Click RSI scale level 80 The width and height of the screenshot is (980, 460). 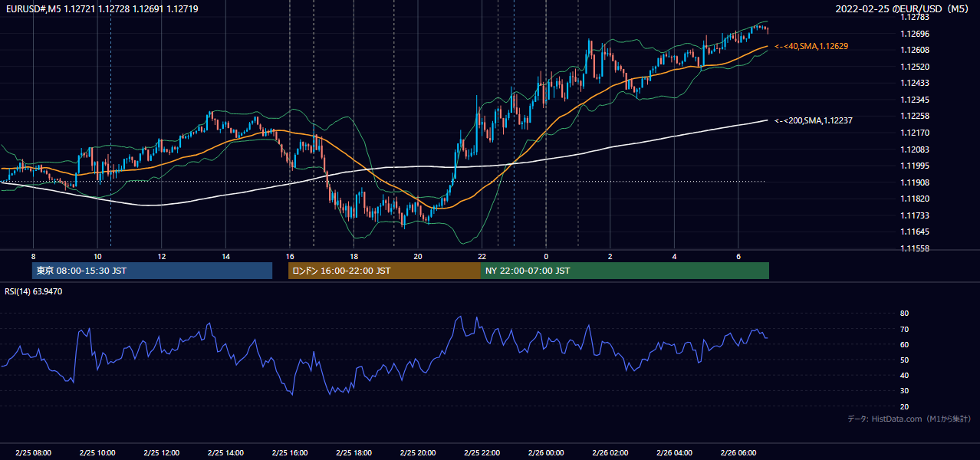pyautogui.click(x=904, y=314)
